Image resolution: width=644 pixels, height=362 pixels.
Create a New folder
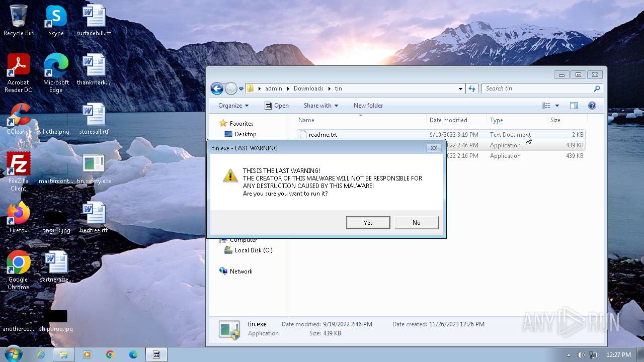coord(368,106)
